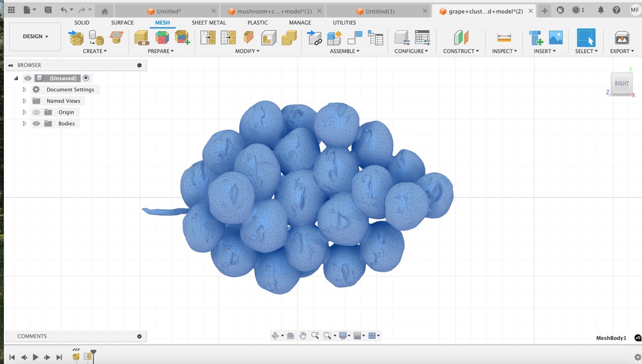This screenshot has height=364, width=642.
Task: Expand the Bodies node in the Browser
Action: click(x=24, y=123)
